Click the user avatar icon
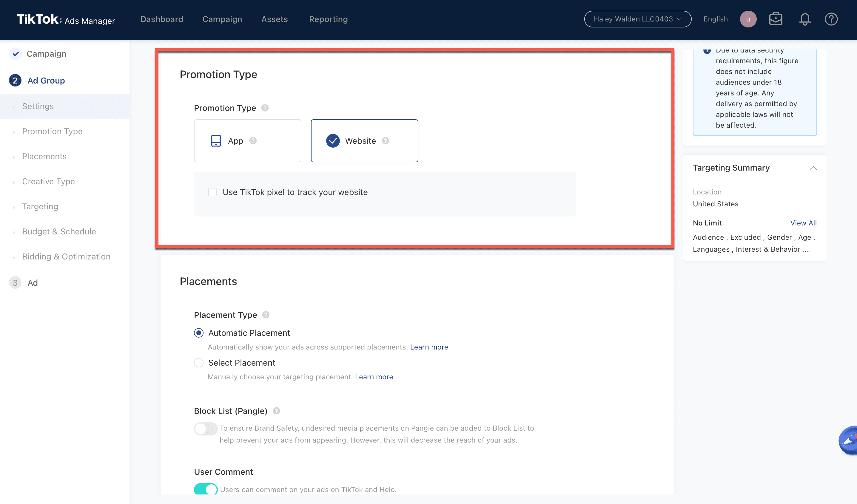 748,19
